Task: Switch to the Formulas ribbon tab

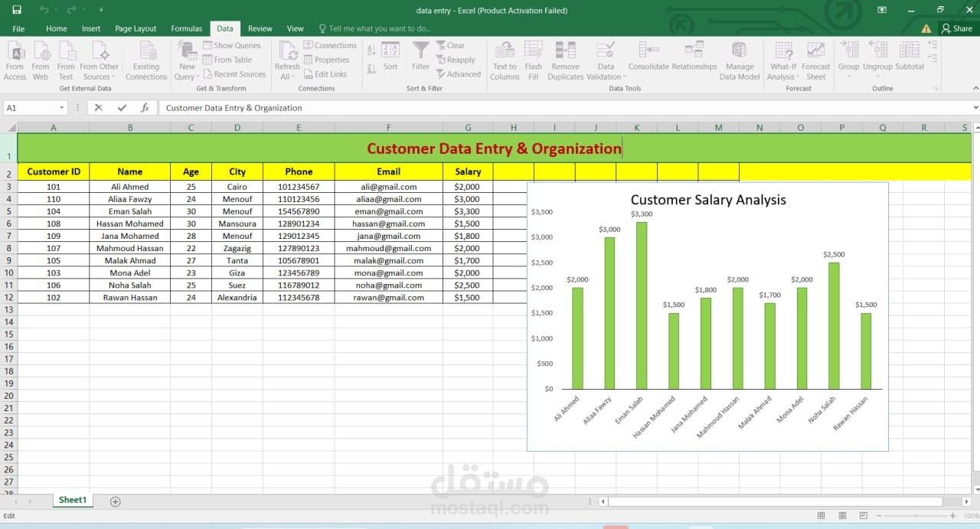Action: click(186, 28)
